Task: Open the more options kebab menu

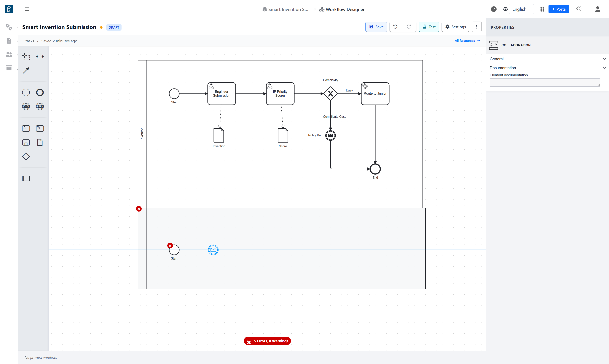Action: coord(476,27)
